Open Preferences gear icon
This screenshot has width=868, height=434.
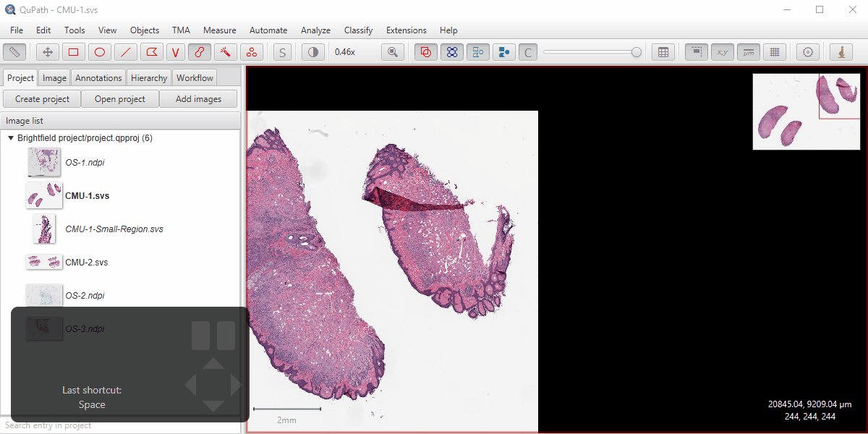(x=808, y=52)
